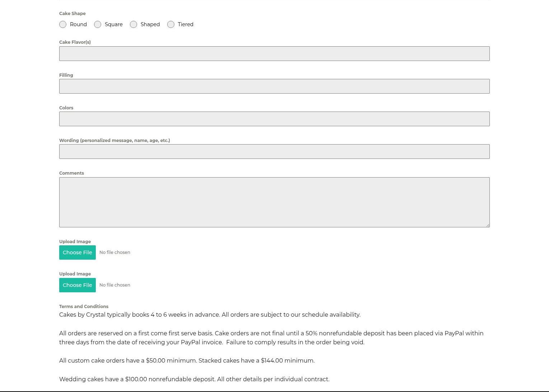Click first "No file chosen" status text

pos(114,252)
